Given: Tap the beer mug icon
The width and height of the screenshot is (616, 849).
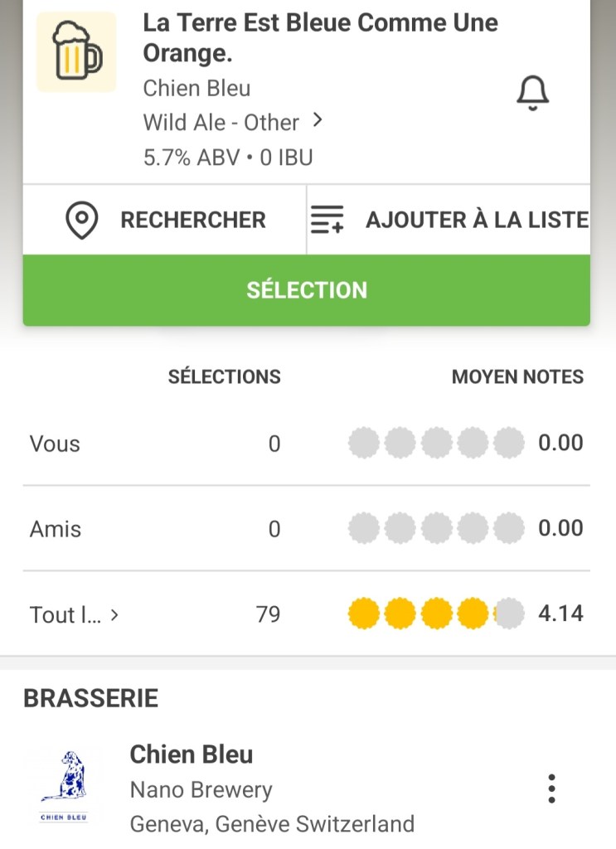Looking at the screenshot, I should (x=76, y=51).
